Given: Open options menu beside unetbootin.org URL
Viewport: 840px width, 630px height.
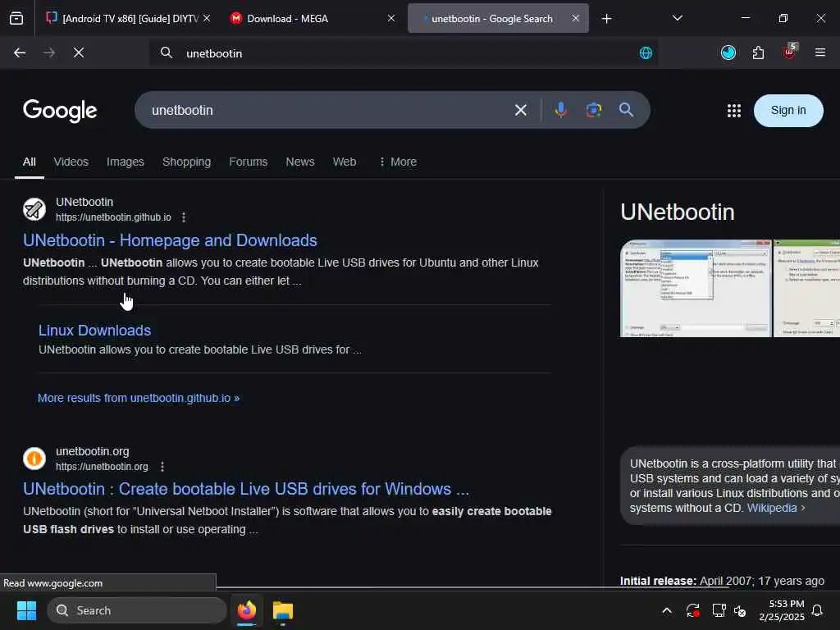Looking at the screenshot, I should coord(162,467).
